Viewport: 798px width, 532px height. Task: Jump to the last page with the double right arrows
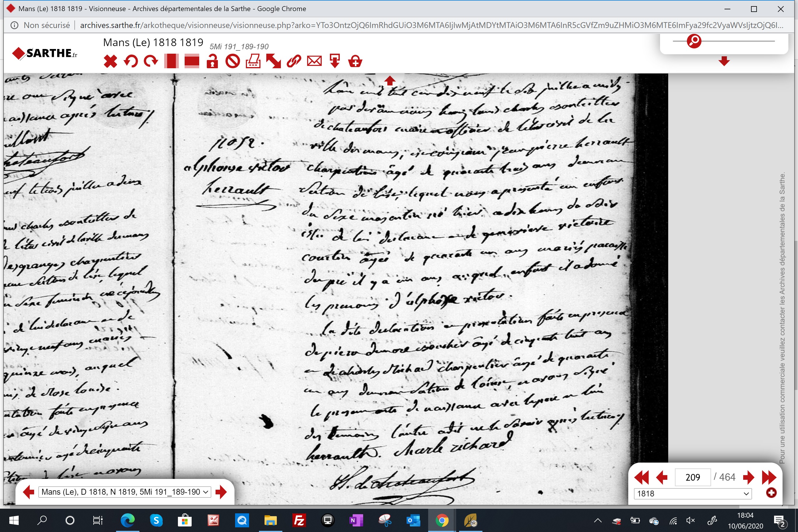[769, 477]
